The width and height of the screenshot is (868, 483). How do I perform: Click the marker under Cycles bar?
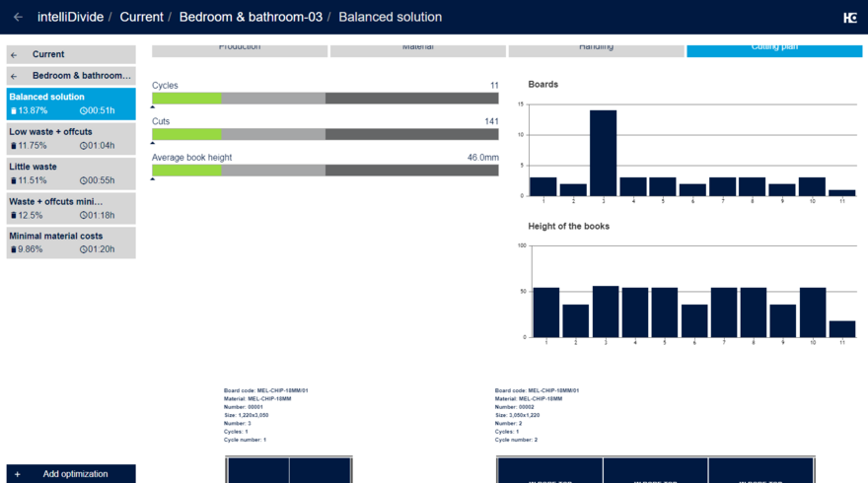pyautogui.click(x=153, y=106)
